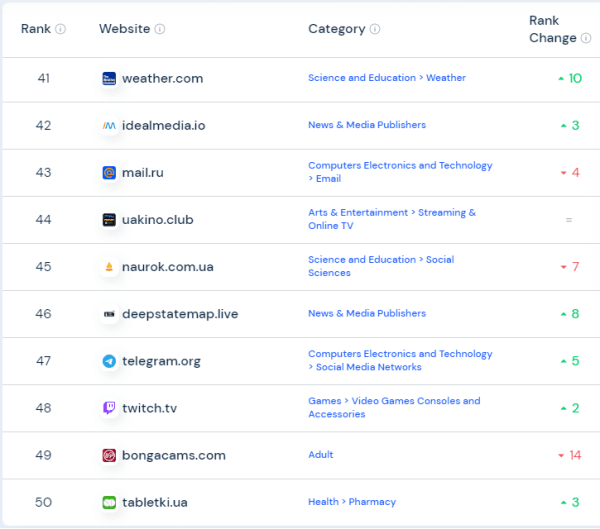Screen dimensions: 600x529
Task: Click the telegram.org paper plane icon
Action: pos(109,361)
